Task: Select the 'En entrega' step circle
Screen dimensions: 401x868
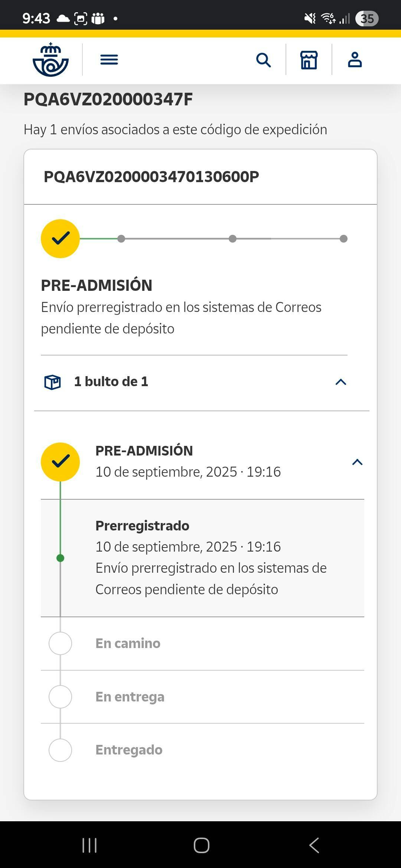Action: 60,697
